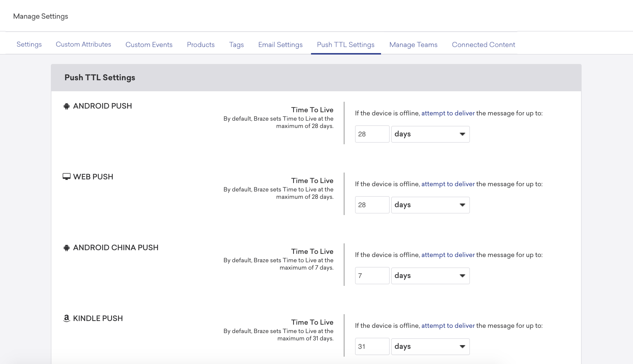
Task: Navigate to the Tags tab
Action: pos(237,44)
